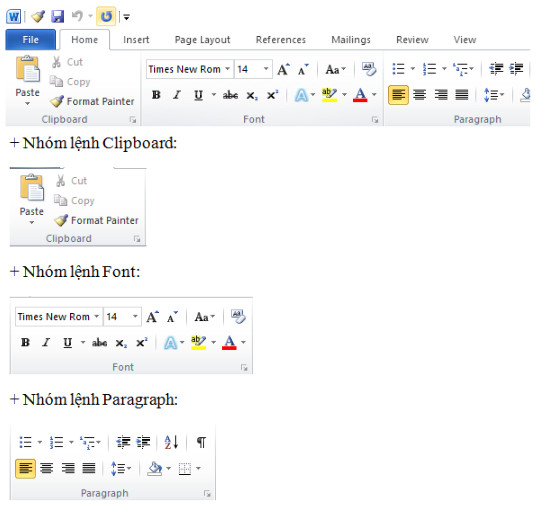Open the Page Layout tab
The width and height of the screenshot is (536, 505).
tap(202, 40)
